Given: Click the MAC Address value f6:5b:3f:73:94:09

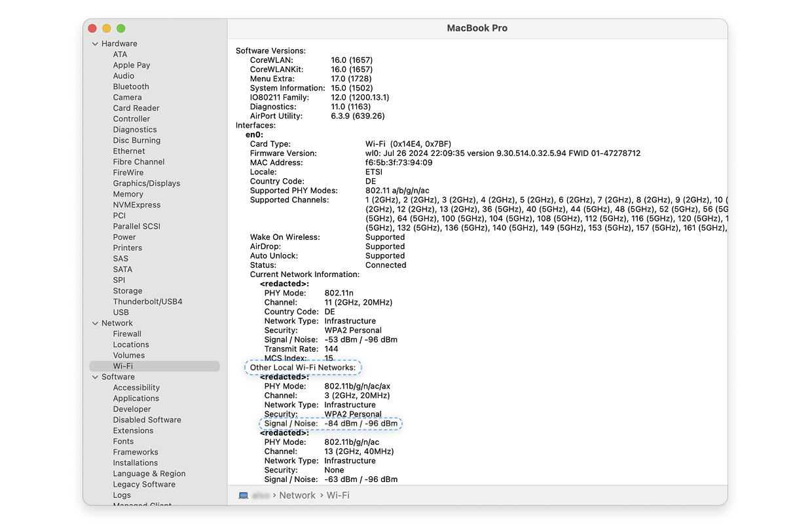Looking at the screenshot, I should pyautogui.click(x=399, y=162).
